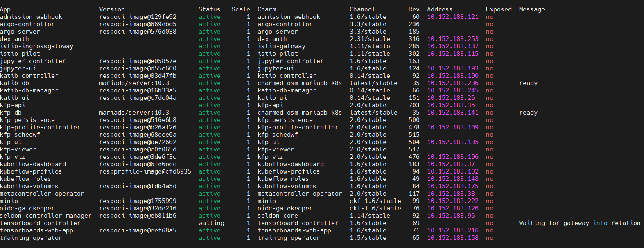Select the istio-ingressgateway app name
This screenshot has width=644, height=248.
[x=37, y=46]
